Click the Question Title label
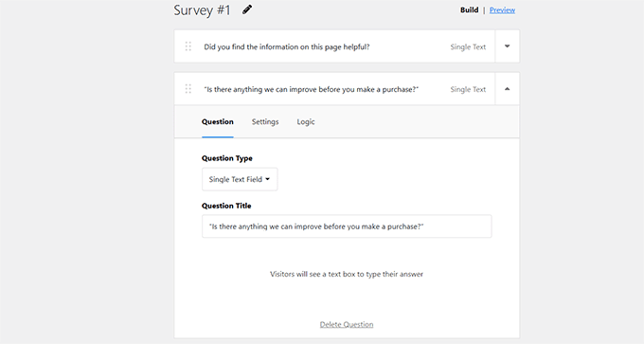The image size is (644, 344). point(226,206)
